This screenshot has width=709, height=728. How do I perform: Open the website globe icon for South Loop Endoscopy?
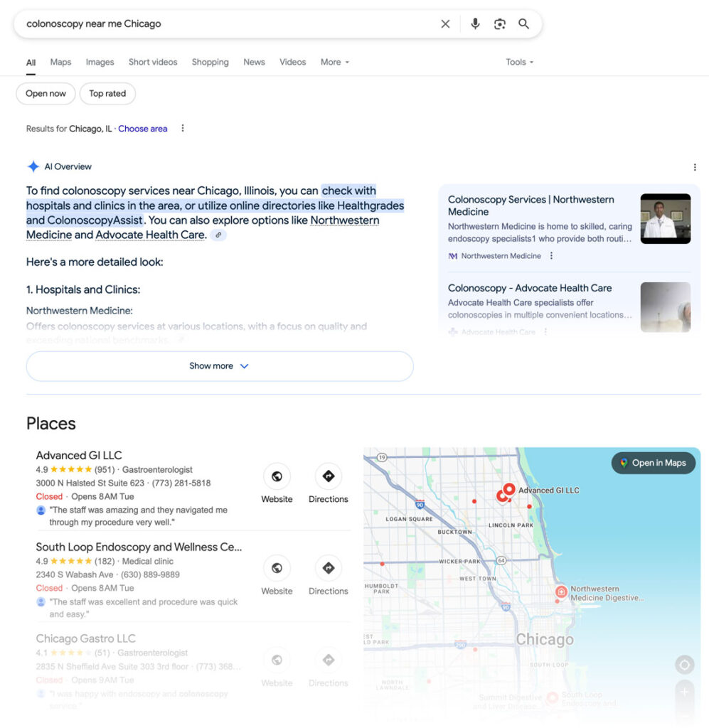coord(277,568)
